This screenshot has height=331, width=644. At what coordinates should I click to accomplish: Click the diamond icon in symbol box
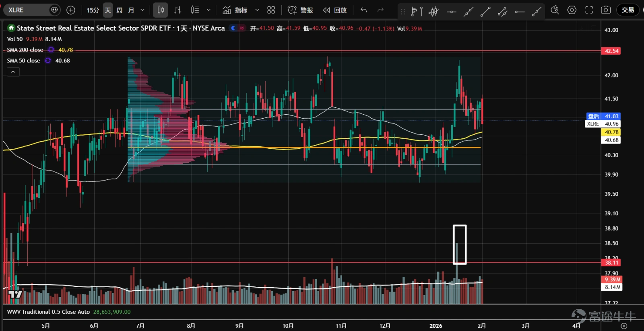pos(54,10)
